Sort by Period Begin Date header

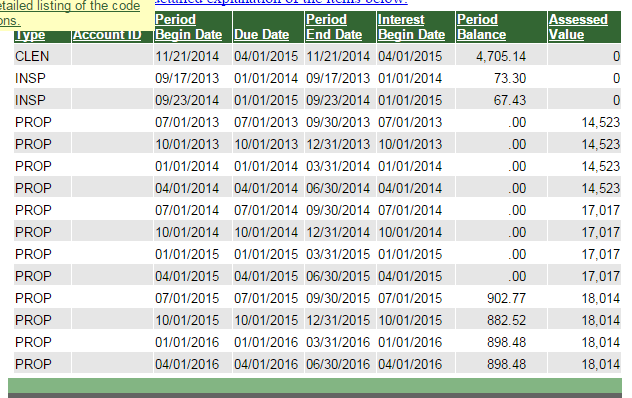click(x=188, y=27)
